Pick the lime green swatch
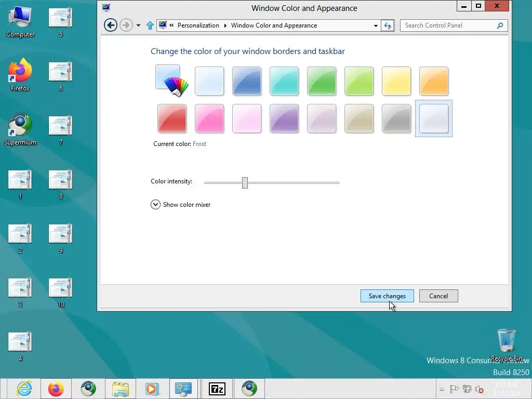The width and height of the screenshot is (532, 399). [359, 81]
